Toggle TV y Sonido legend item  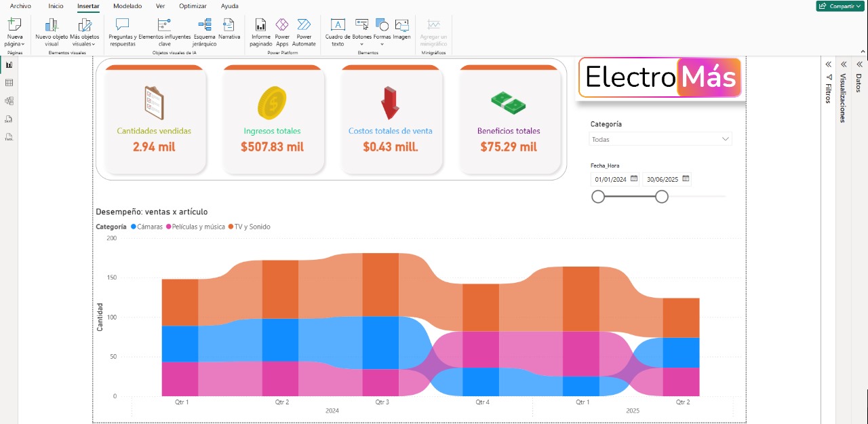(252, 227)
